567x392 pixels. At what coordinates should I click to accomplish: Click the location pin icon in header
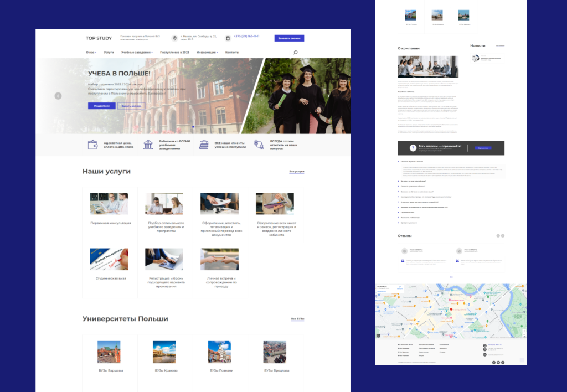click(x=174, y=38)
